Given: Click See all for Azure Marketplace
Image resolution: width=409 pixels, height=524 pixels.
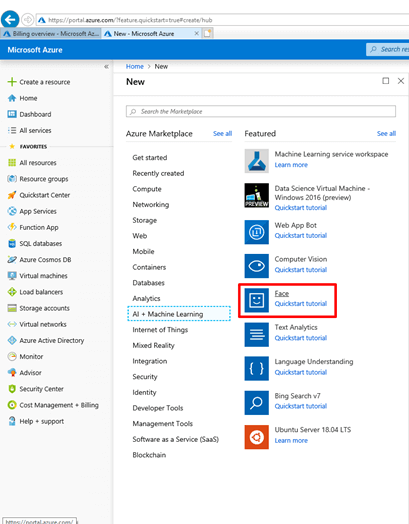Looking at the screenshot, I should [222, 134].
